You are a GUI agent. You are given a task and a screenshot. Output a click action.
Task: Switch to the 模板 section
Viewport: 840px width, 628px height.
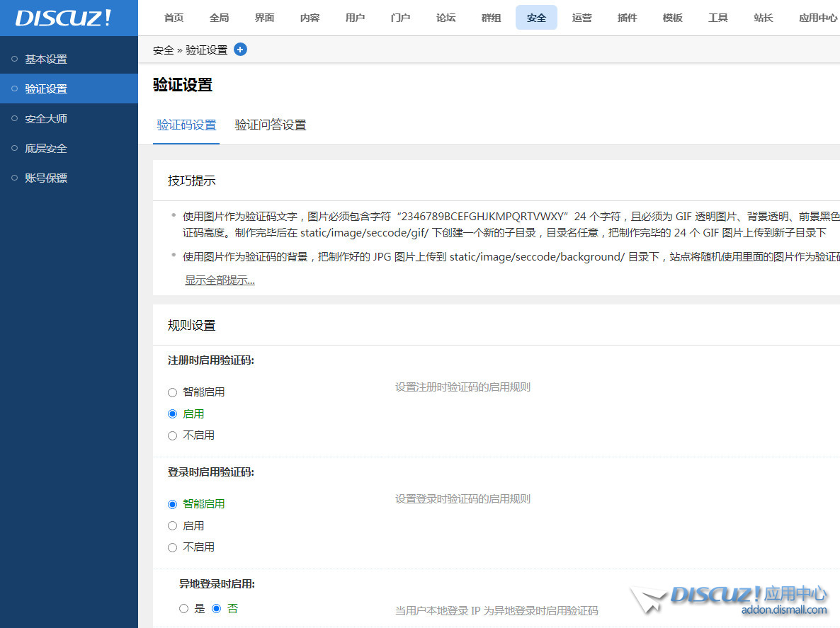[672, 18]
